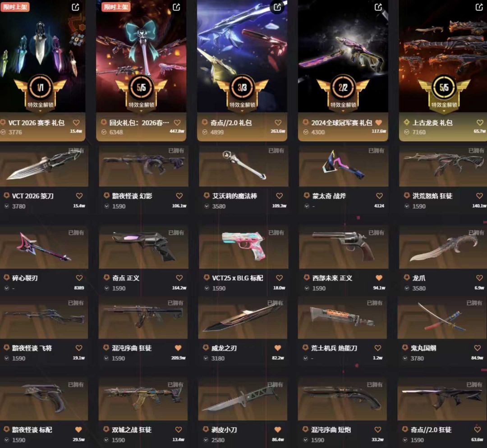The image size is (487, 448).
Task: Favorite the VCT 2026 祭刀 heart
Action: pos(79,196)
